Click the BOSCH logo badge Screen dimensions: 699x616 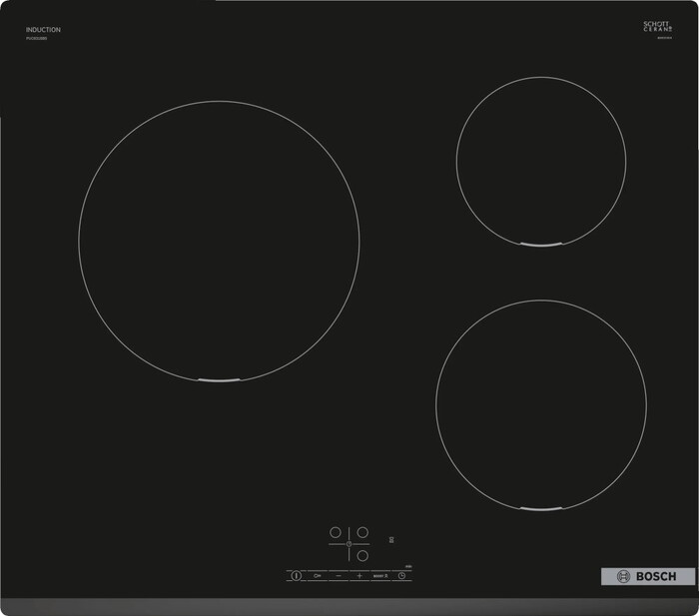coord(648,576)
